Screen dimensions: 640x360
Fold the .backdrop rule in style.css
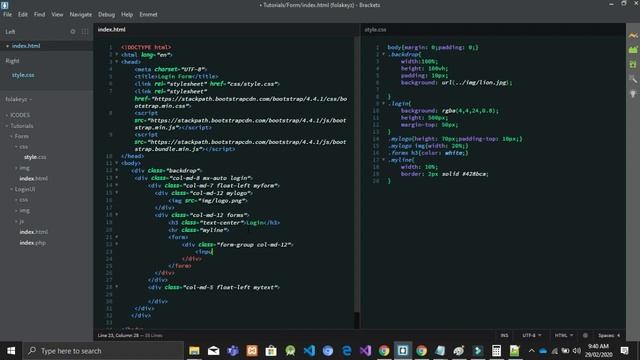click(383, 54)
